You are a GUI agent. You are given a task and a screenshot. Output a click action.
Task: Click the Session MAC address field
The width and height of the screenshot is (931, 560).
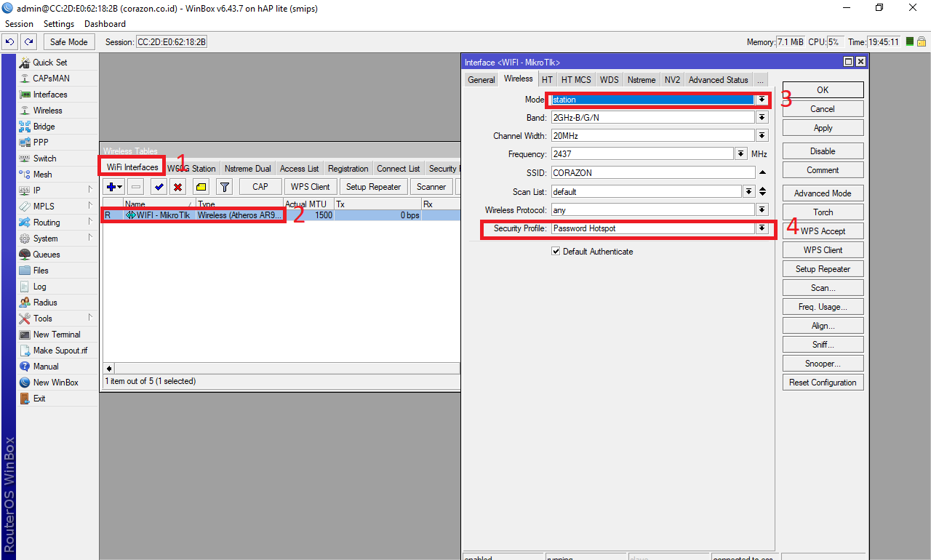click(x=172, y=42)
